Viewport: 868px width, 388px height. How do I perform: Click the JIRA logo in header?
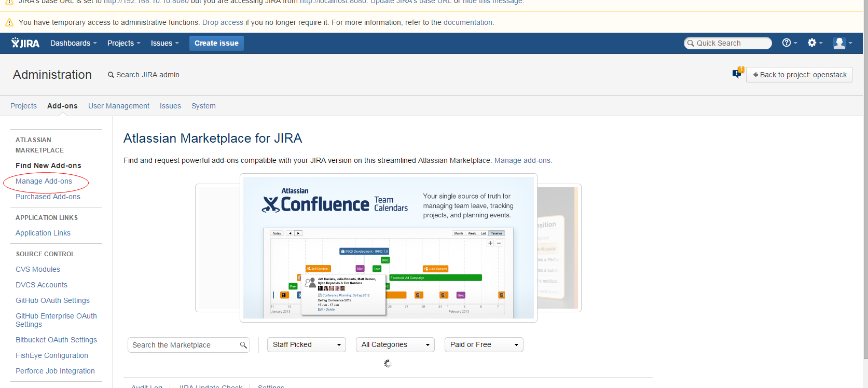[25, 43]
